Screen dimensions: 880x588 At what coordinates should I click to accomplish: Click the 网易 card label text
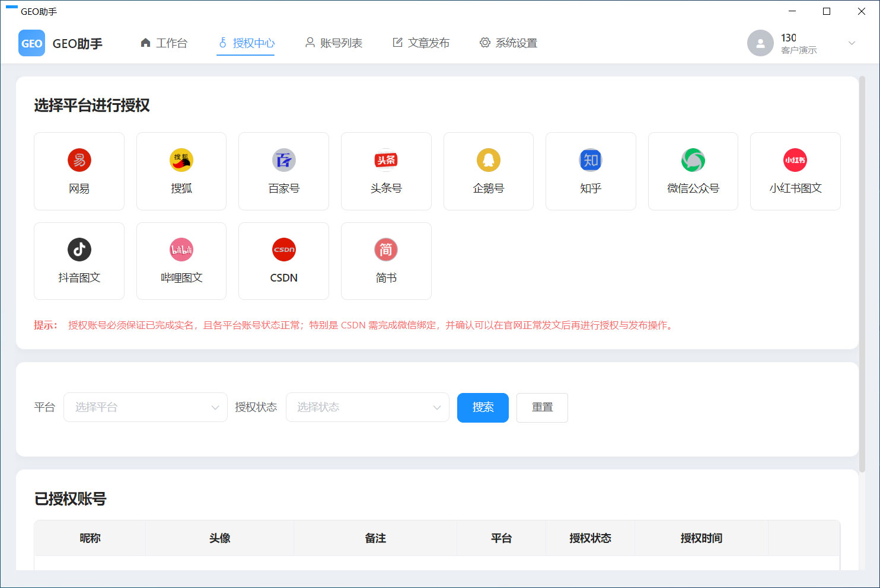(x=79, y=188)
